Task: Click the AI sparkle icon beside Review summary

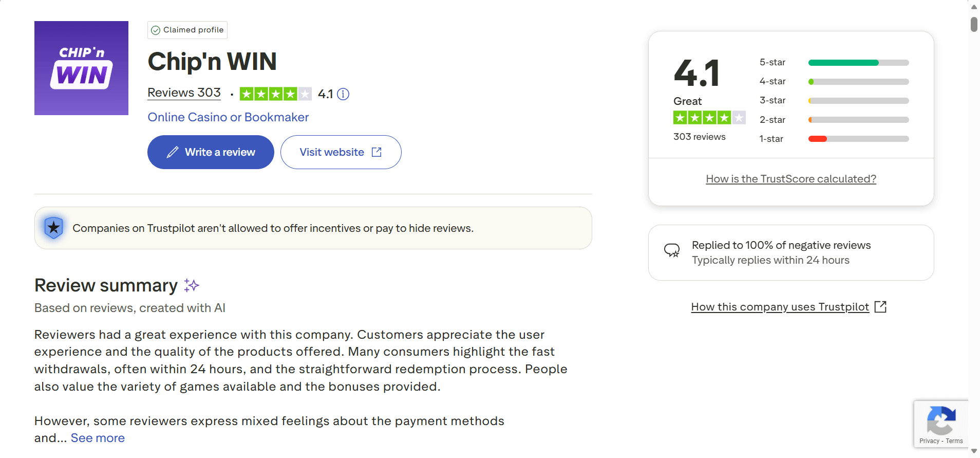Action: coord(192,285)
